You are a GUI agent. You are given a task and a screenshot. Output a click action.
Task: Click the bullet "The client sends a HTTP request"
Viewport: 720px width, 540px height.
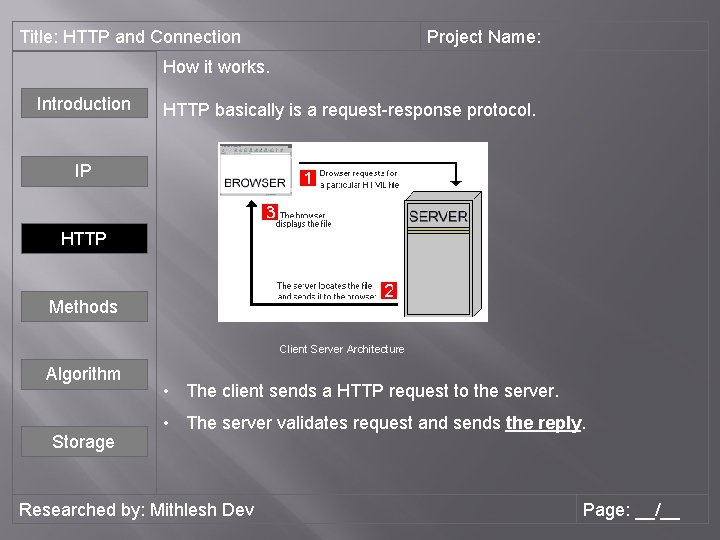click(x=373, y=391)
